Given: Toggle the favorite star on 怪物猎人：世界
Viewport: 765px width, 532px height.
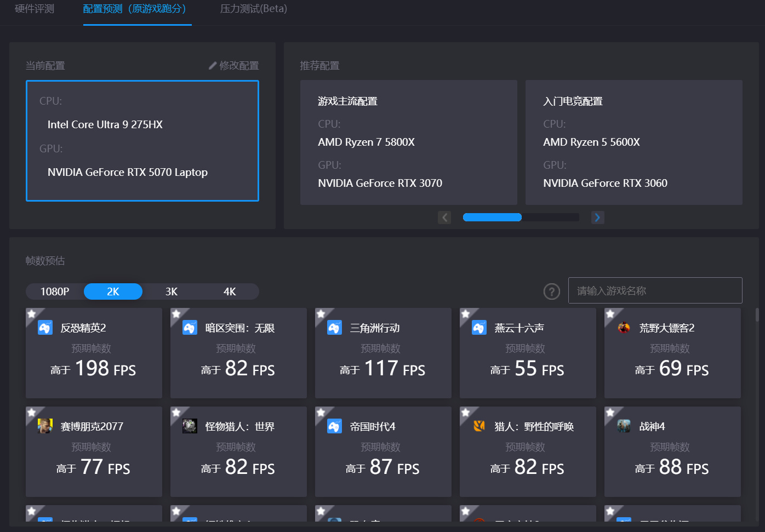Looking at the screenshot, I should [176, 413].
